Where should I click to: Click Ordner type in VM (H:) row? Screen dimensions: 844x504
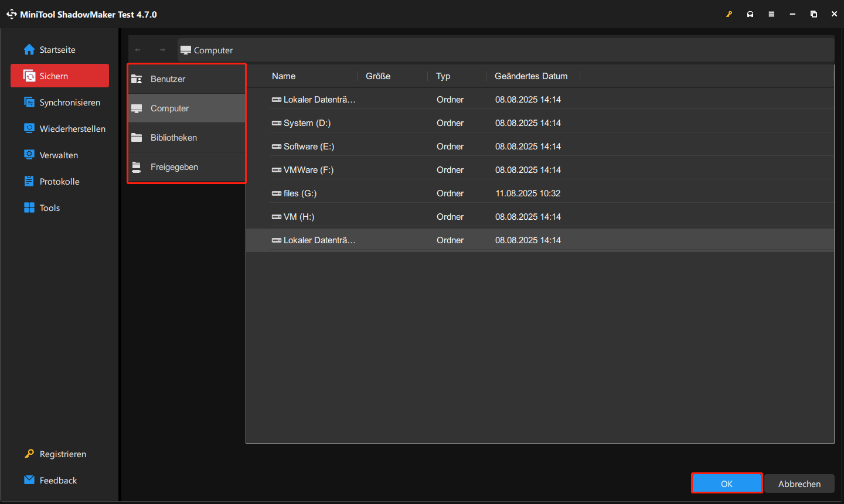(x=450, y=217)
